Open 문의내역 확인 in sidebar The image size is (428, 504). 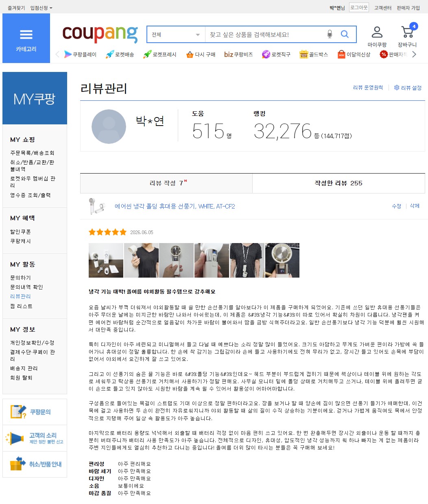tap(26, 287)
